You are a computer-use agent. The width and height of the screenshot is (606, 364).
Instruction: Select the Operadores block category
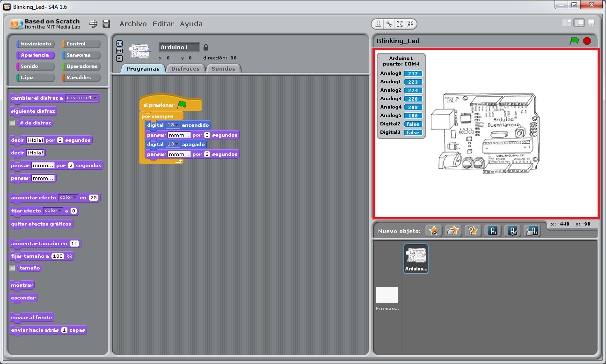pyautogui.click(x=81, y=66)
